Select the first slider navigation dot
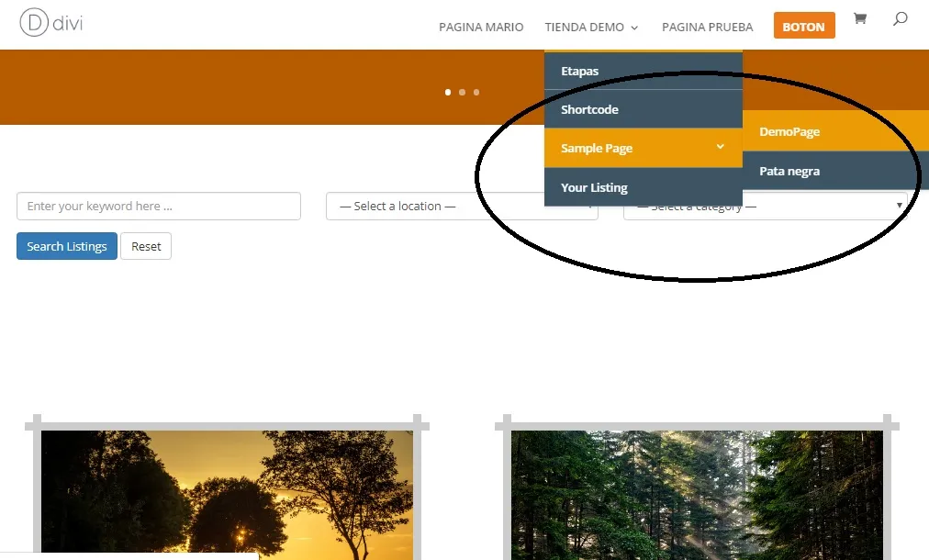Image resolution: width=929 pixels, height=560 pixels. [448, 92]
